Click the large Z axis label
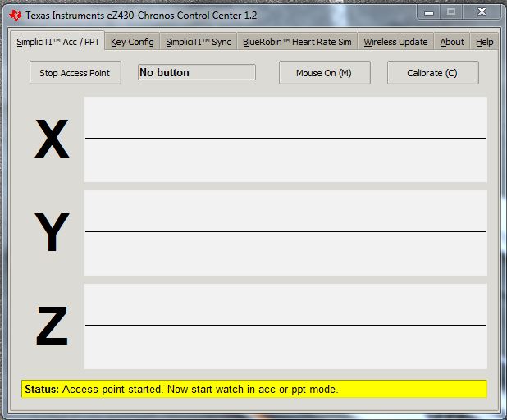The width and height of the screenshot is (507, 420). [52, 326]
